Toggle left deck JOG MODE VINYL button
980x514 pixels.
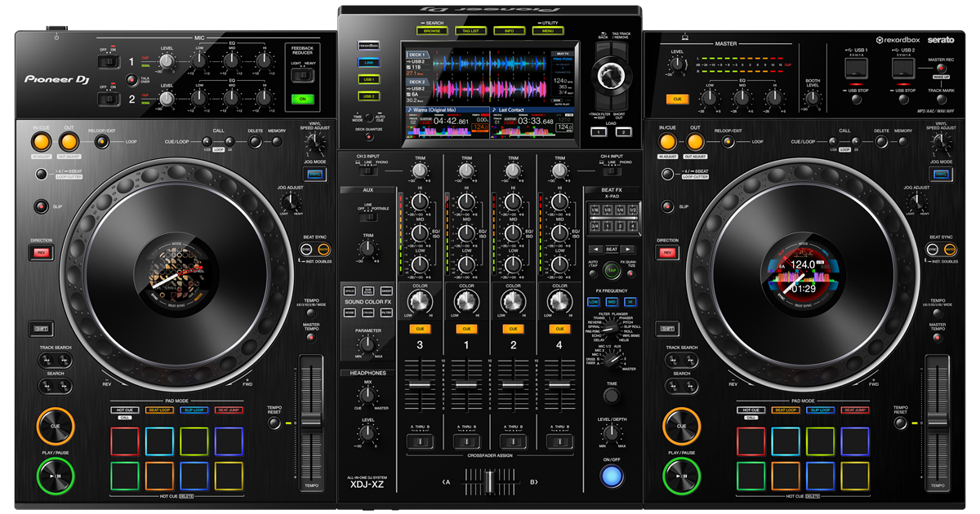(x=315, y=172)
